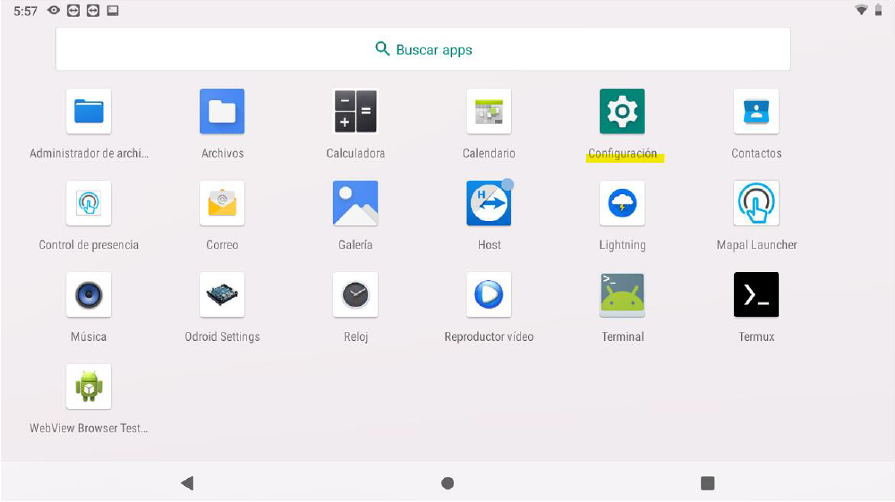Launch the Lightning browser app
Screen dimensions: 895x502
(x=622, y=204)
